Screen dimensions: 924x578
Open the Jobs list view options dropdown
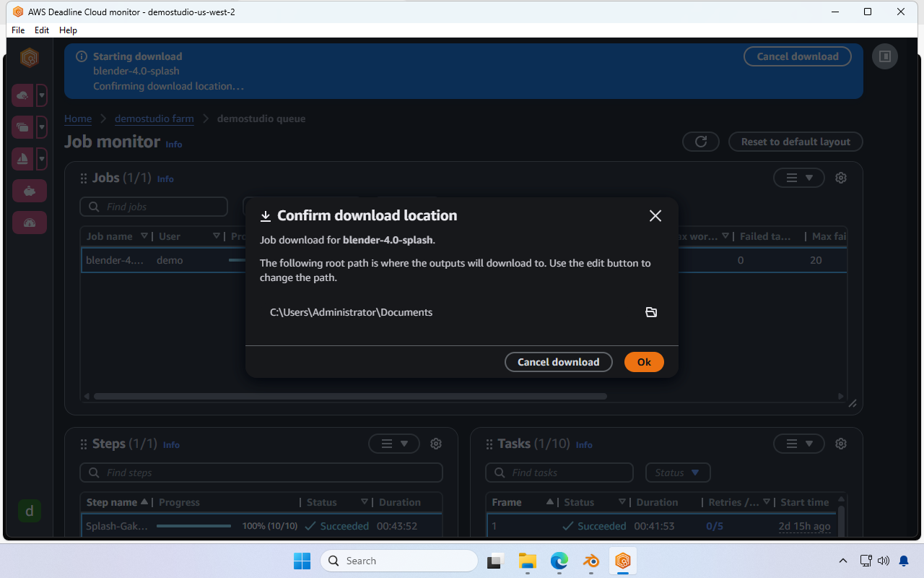[798, 178]
